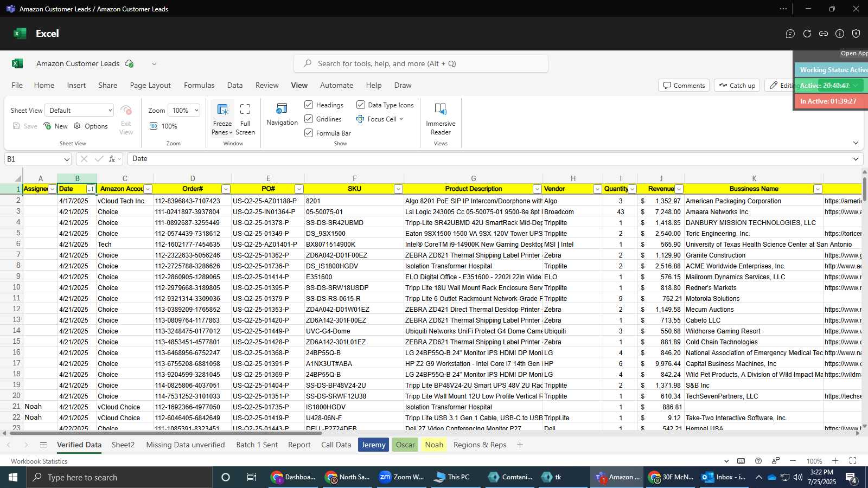Add a new sheet with the plus icon

520,445
